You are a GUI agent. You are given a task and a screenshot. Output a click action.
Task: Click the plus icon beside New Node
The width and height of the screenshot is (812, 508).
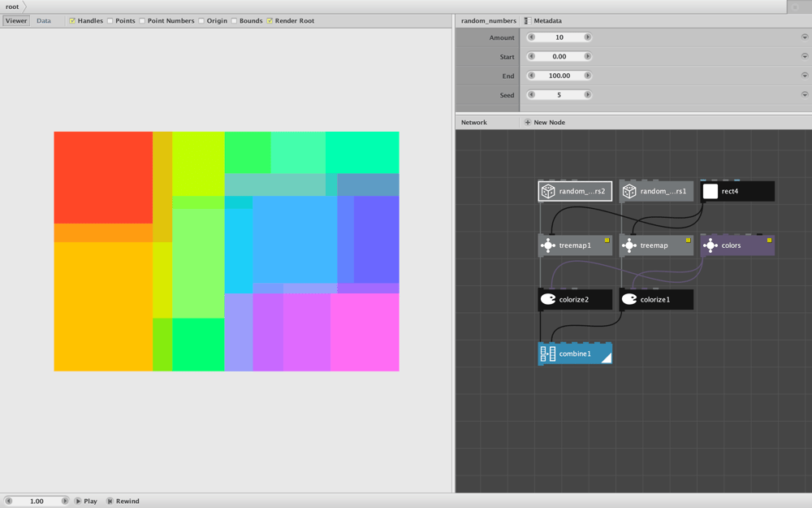tap(527, 123)
